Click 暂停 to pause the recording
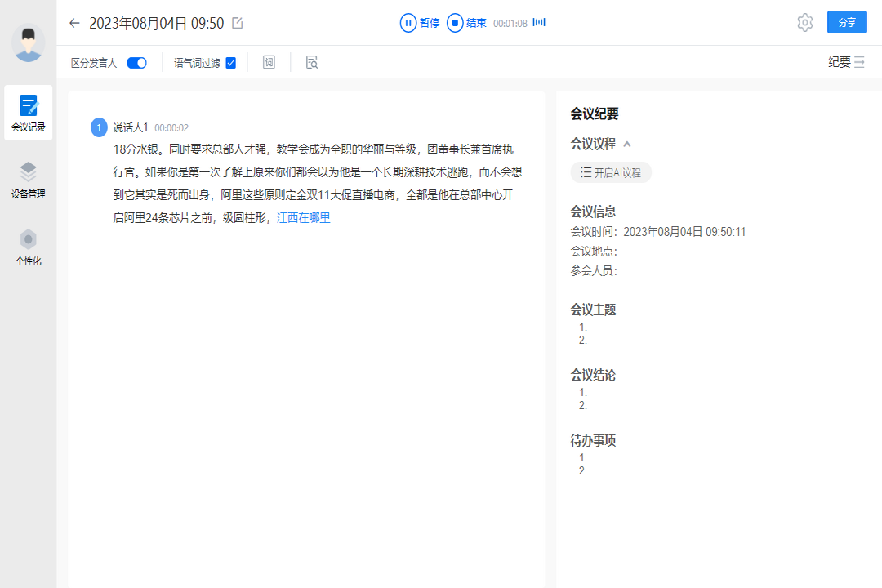 (420, 23)
